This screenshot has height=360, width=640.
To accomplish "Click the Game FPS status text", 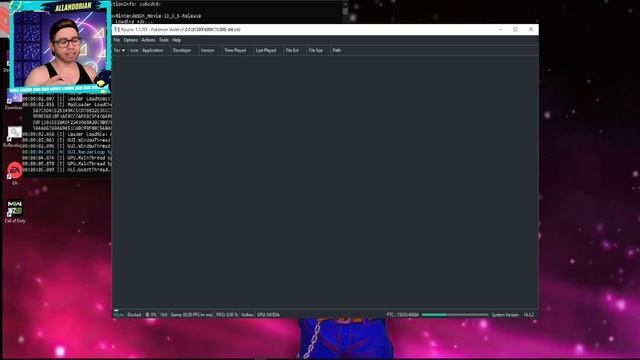I will (x=192, y=315).
